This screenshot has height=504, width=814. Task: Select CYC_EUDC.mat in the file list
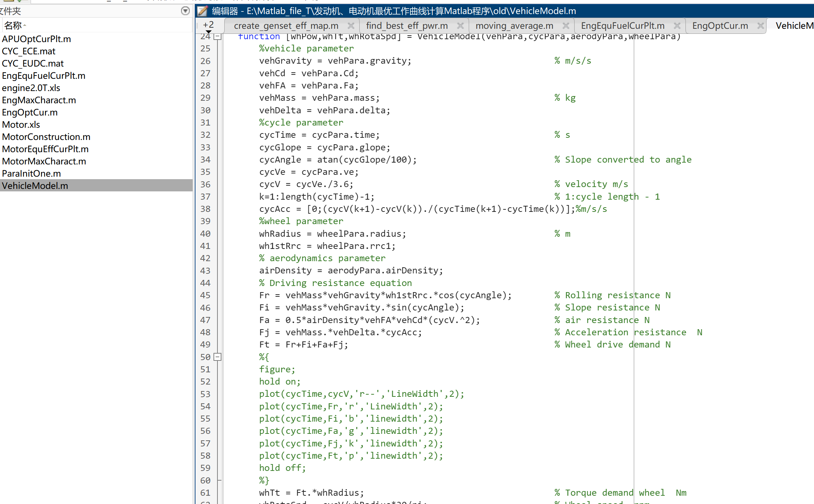33,63
